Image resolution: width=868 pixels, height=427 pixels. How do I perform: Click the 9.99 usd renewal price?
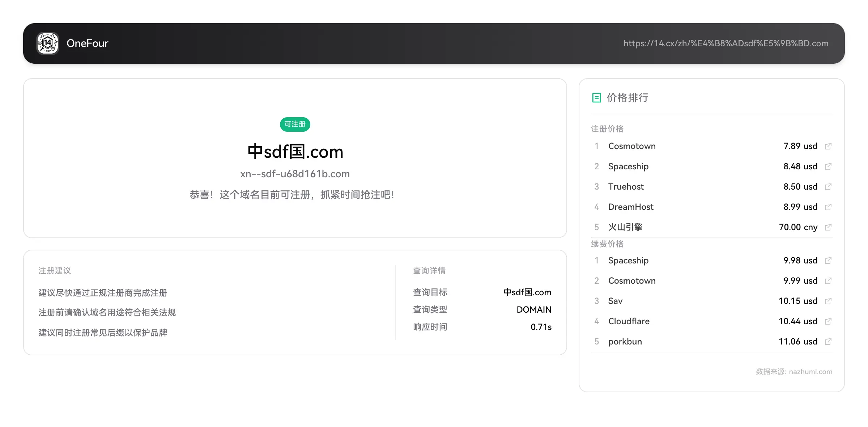tap(800, 281)
